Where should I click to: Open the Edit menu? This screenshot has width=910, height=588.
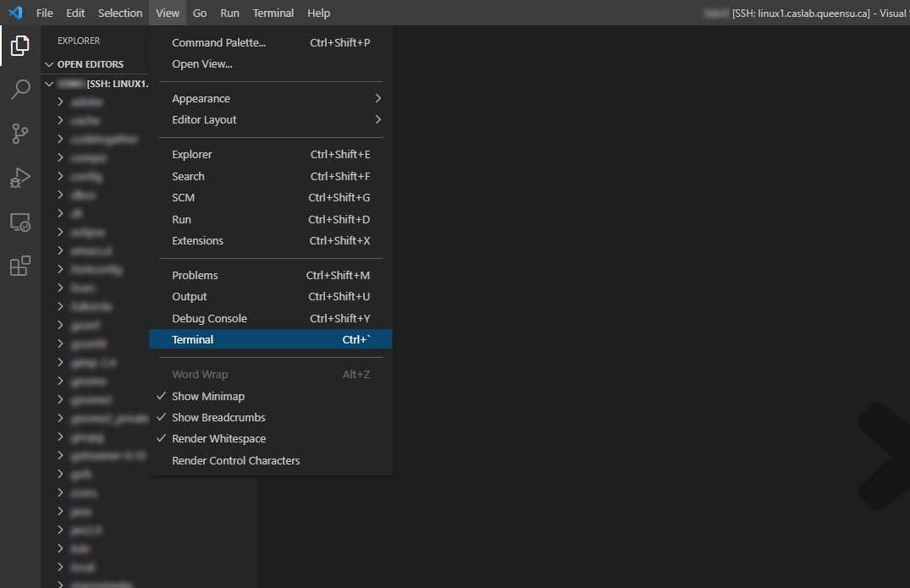click(75, 13)
